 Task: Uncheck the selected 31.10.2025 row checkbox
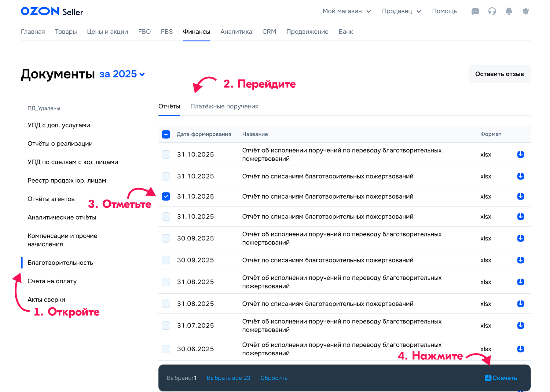166,196
